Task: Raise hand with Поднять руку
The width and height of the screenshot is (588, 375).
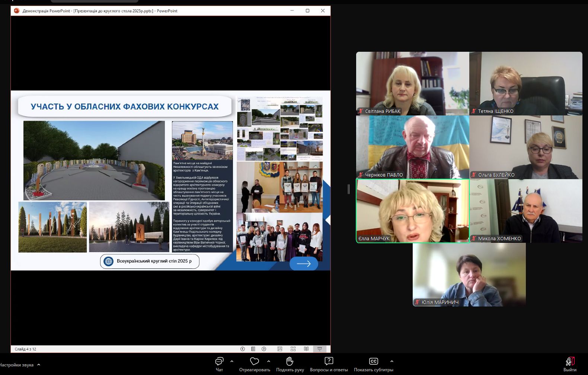Action: tap(290, 364)
